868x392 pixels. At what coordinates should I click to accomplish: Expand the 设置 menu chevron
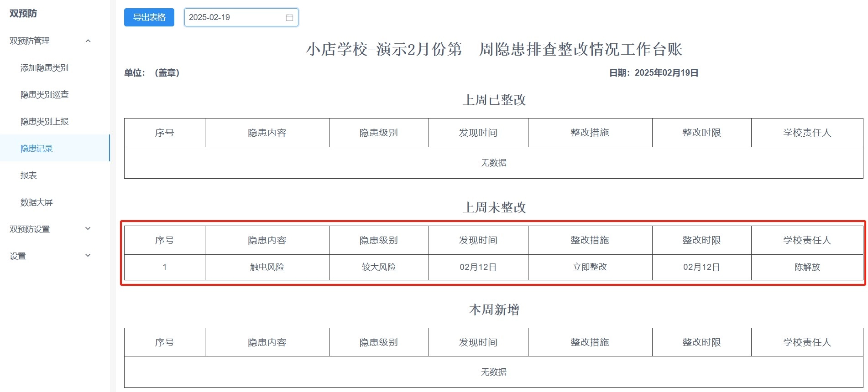coord(88,256)
